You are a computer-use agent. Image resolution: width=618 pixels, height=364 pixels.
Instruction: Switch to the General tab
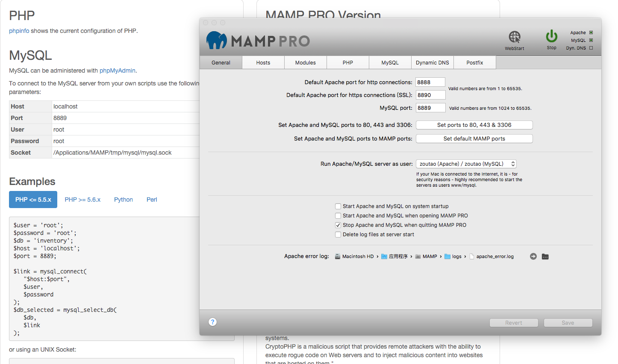(x=221, y=62)
